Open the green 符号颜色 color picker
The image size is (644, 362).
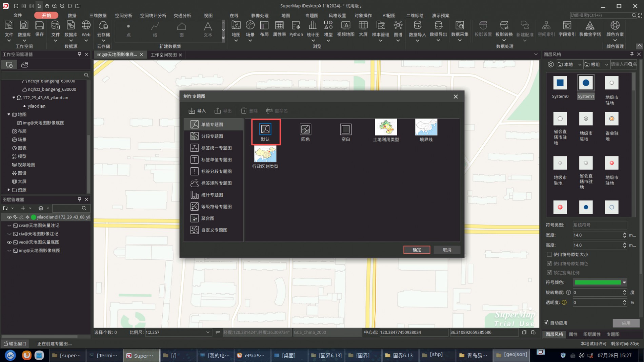(x=600, y=282)
